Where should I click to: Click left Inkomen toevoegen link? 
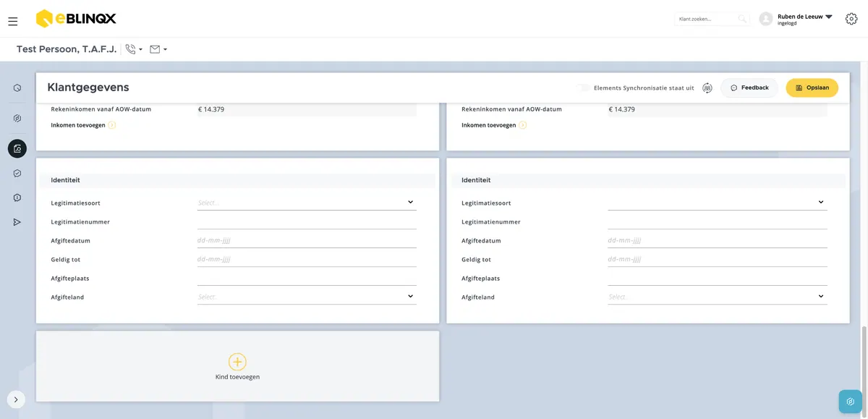pos(83,125)
